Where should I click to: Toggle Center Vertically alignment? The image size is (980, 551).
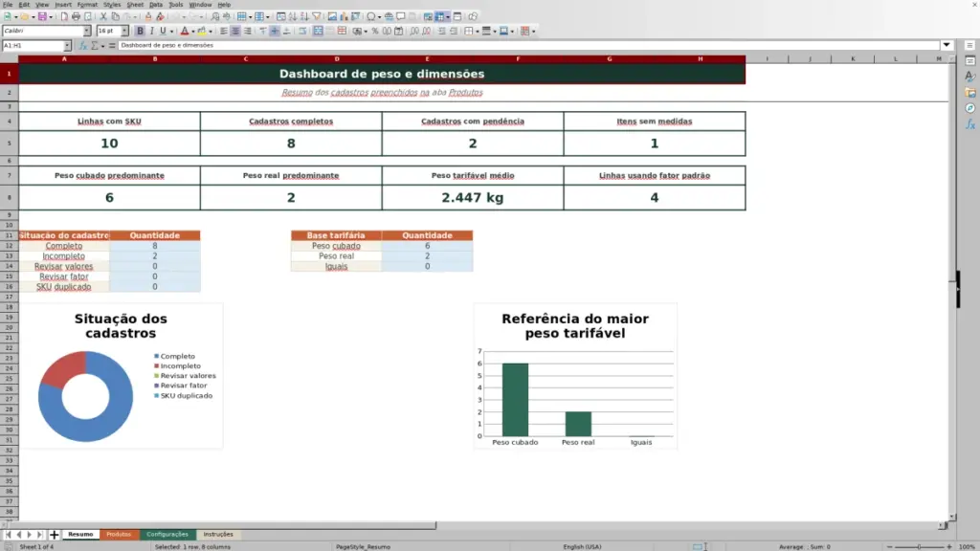275,32
